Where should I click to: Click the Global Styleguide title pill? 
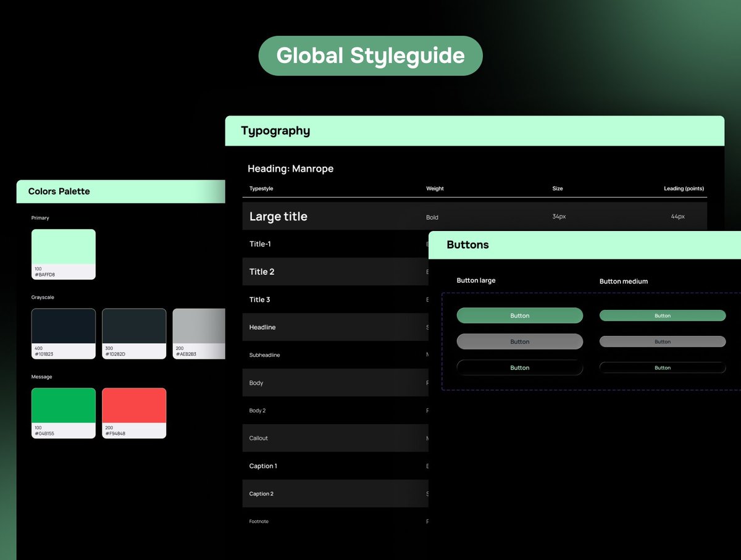[370, 56]
